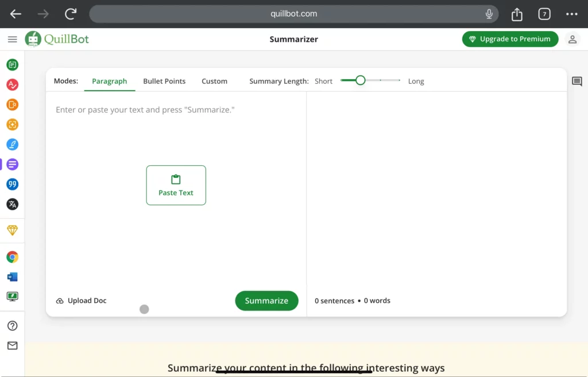Switch to Custom mode
The image size is (588, 377).
click(x=215, y=81)
